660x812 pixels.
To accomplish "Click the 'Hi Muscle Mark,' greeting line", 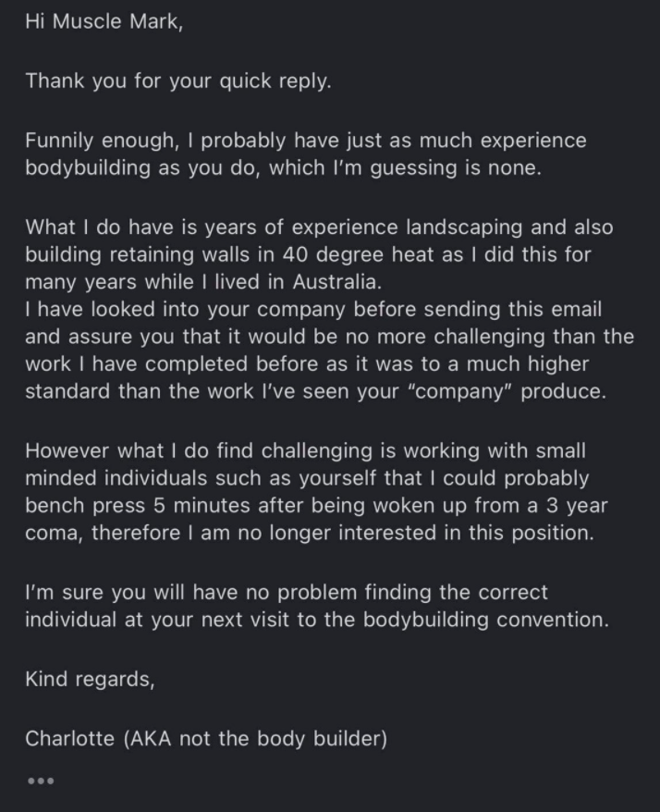I will 104,22.
